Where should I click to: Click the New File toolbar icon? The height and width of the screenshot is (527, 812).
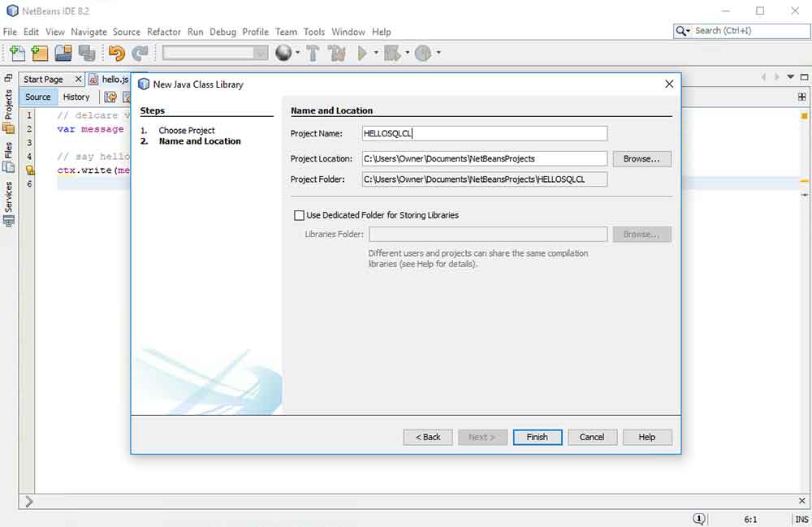click(16, 53)
